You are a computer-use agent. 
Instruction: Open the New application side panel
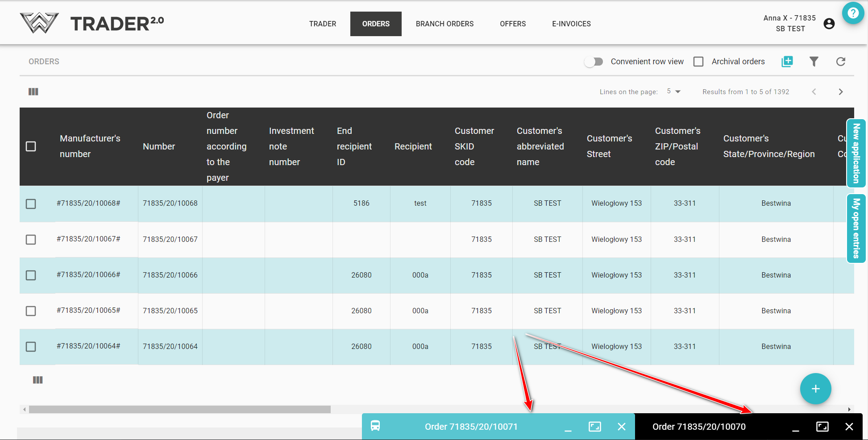point(856,153)
